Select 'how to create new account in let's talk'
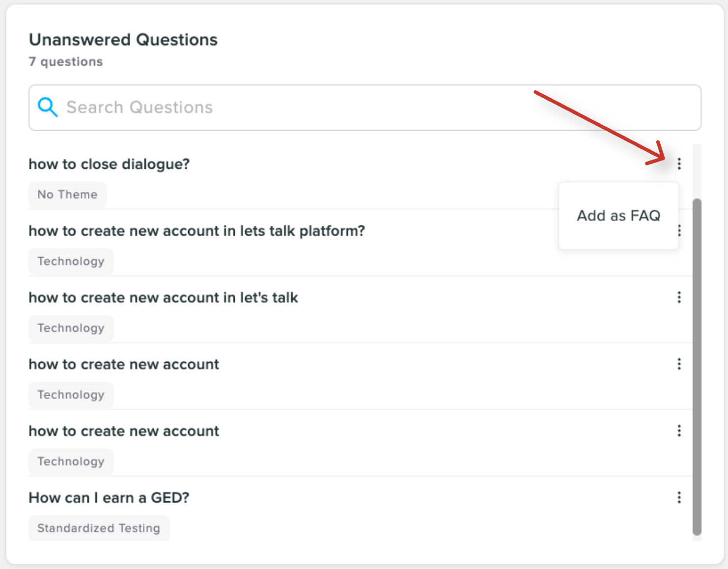Screen dimensions: 728x569 [163, 298]
